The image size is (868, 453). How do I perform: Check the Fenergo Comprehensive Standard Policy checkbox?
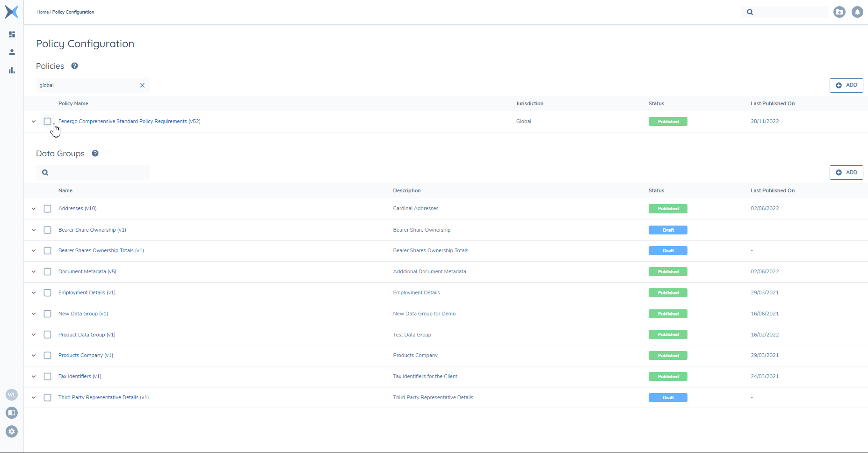pos(47,121)
